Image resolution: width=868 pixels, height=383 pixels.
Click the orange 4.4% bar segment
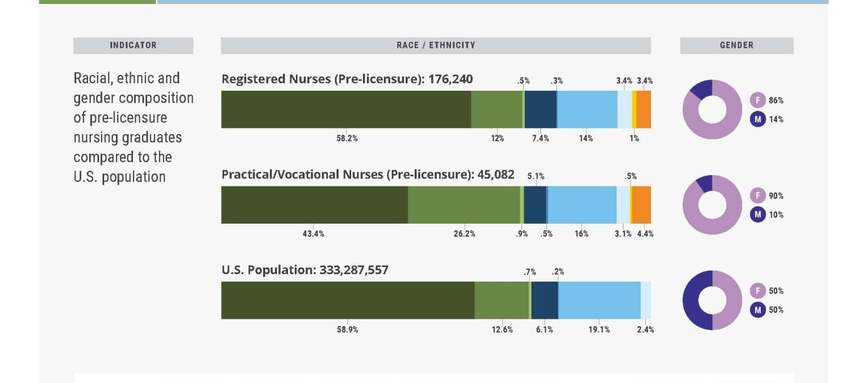(x=641, y=205)
